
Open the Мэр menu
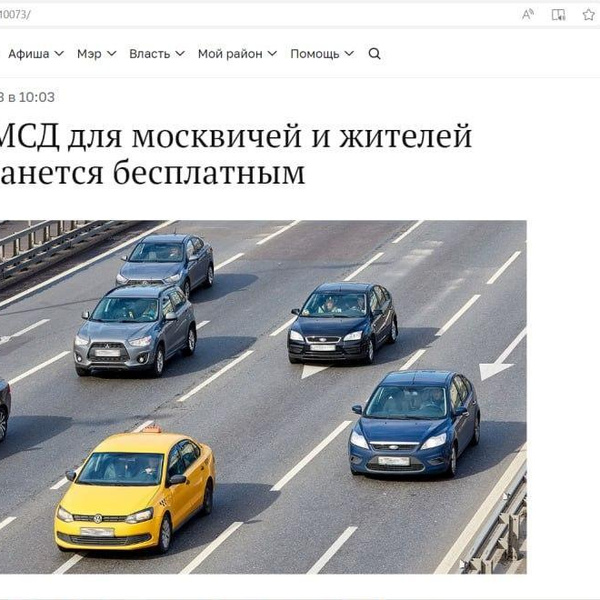(x=96, y=54)
